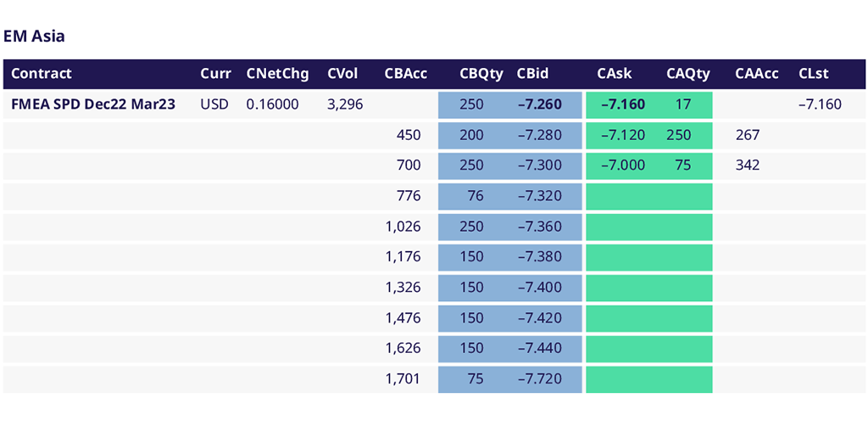Click the best ask price −7.160 cell
Screen dimensions: 868x426
click(623, 104)
